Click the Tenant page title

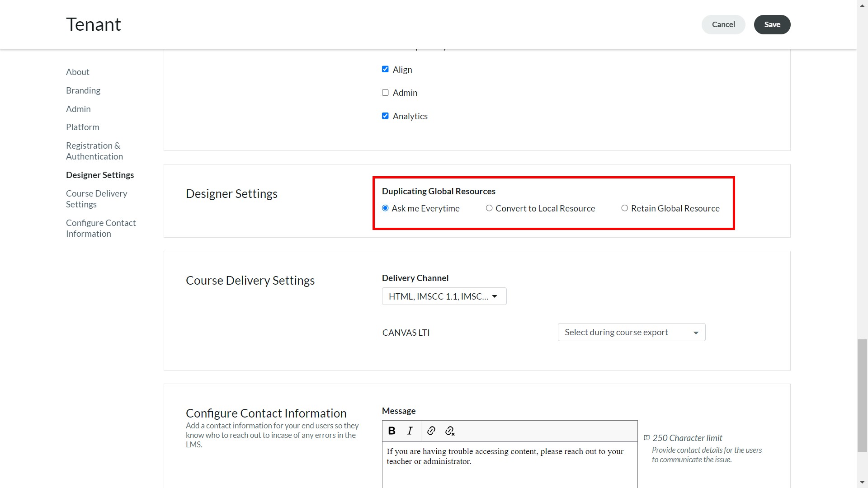[x=94, y=24]
